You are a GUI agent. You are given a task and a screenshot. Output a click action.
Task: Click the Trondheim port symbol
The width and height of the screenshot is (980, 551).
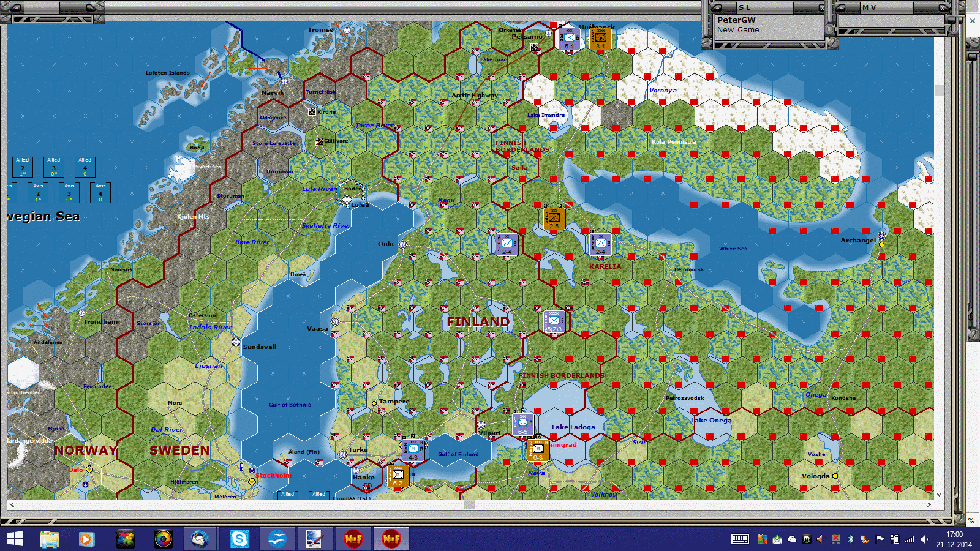pos(81,313)
